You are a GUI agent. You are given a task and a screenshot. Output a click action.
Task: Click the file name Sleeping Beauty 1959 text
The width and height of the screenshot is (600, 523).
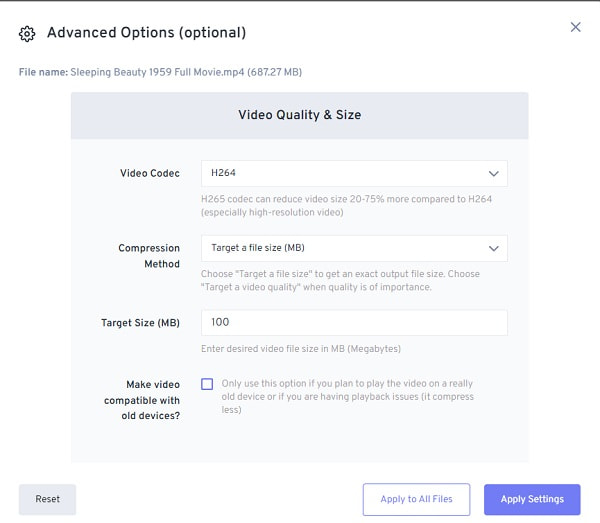click(x=186, y=72)
